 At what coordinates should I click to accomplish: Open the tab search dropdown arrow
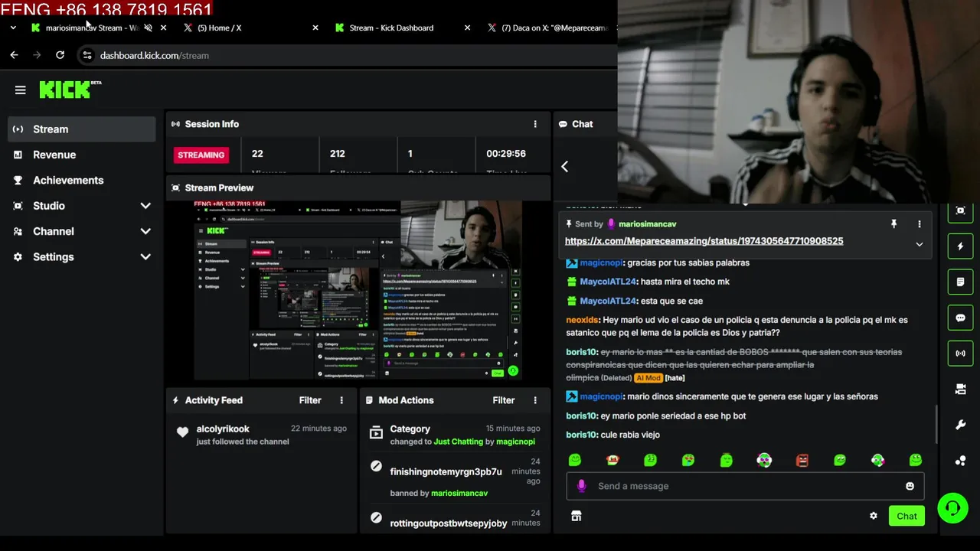(x=13, y=28)
